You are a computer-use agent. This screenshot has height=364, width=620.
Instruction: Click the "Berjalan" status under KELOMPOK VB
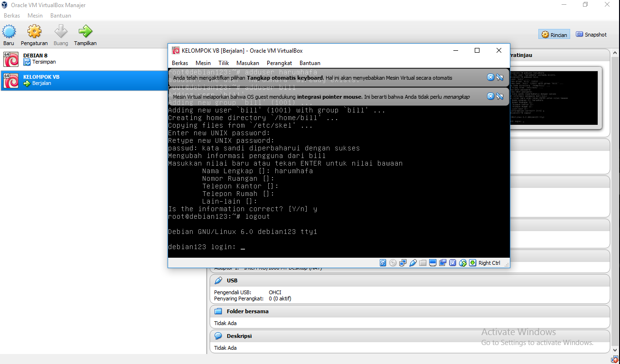42,84
